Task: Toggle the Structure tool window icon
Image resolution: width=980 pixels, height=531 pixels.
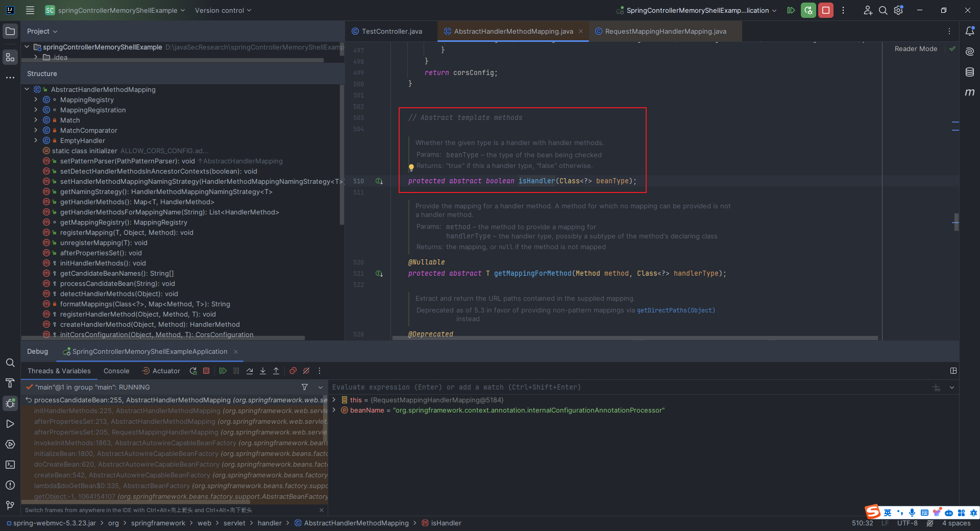Action: coord(10,57)
